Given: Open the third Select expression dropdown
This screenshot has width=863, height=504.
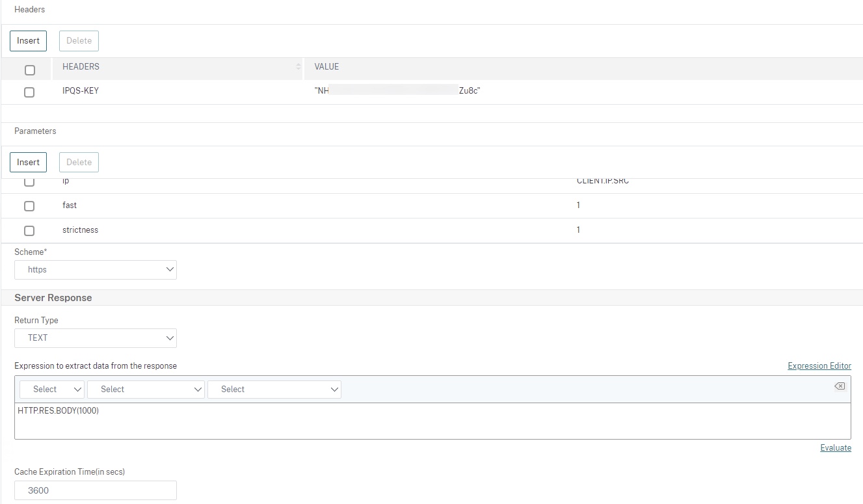Looking at the screenshot, I should (x=274, y=389).
